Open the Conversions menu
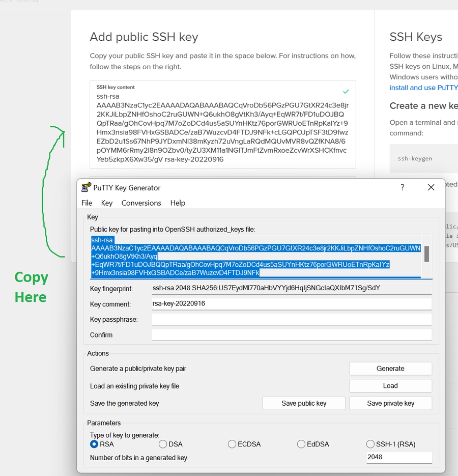458x476 pixels. pos(141,203)
